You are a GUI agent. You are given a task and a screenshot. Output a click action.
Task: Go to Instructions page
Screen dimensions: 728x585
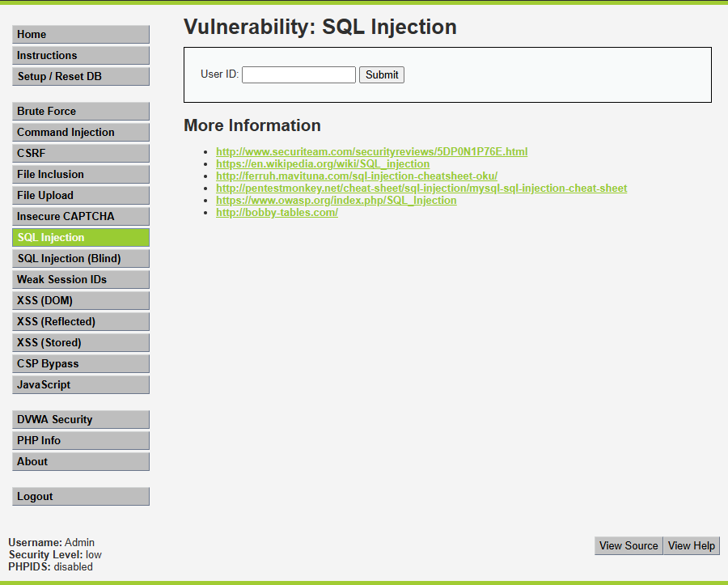[x=81, y=56]
